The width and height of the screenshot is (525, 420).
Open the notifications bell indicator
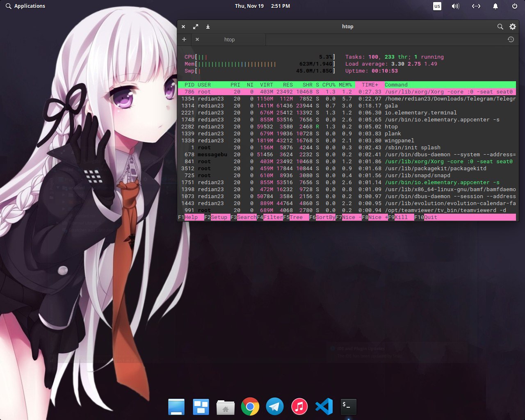495,6
